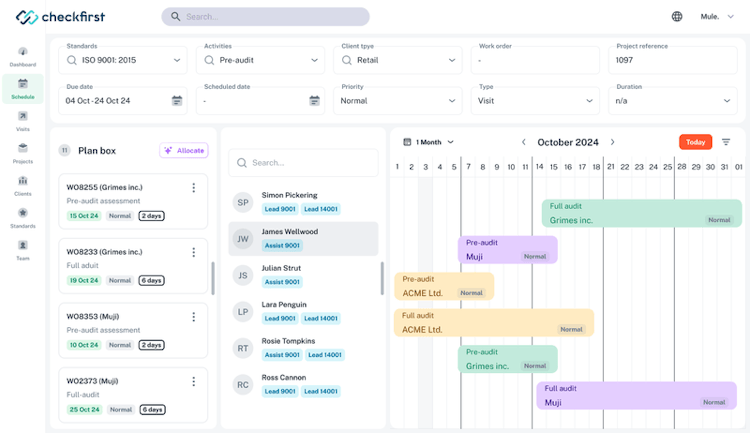Image resolution: width=750 pixels, height=433 pixels.
Task: Click the Muji Pre-audit timeline bar
Action: pos(507,250)
